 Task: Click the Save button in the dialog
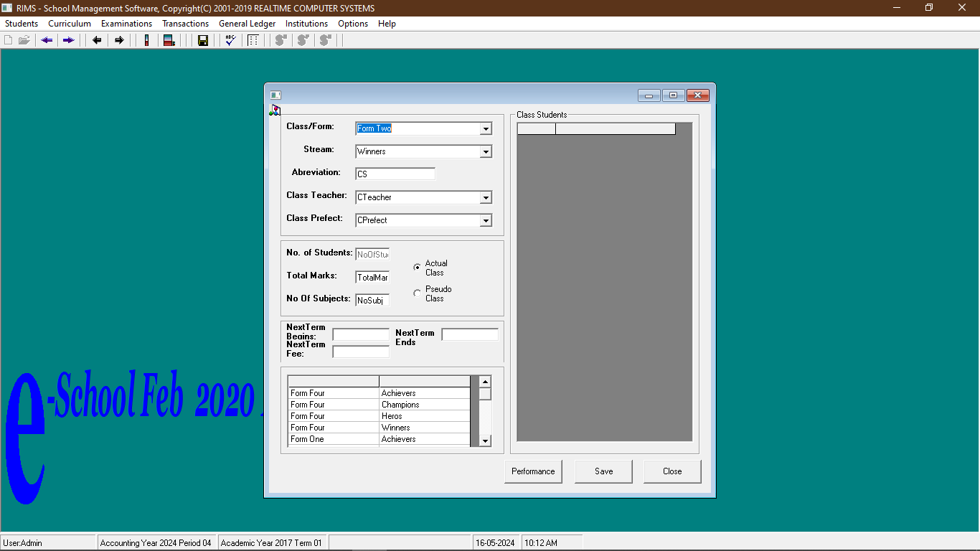pyautogui.click(x=603, y=471)
